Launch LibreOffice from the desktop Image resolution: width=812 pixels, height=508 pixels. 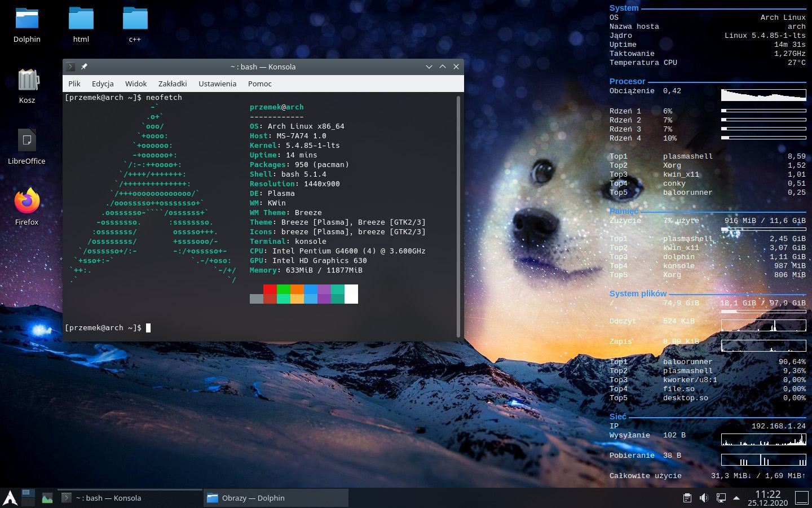(27, 141)
